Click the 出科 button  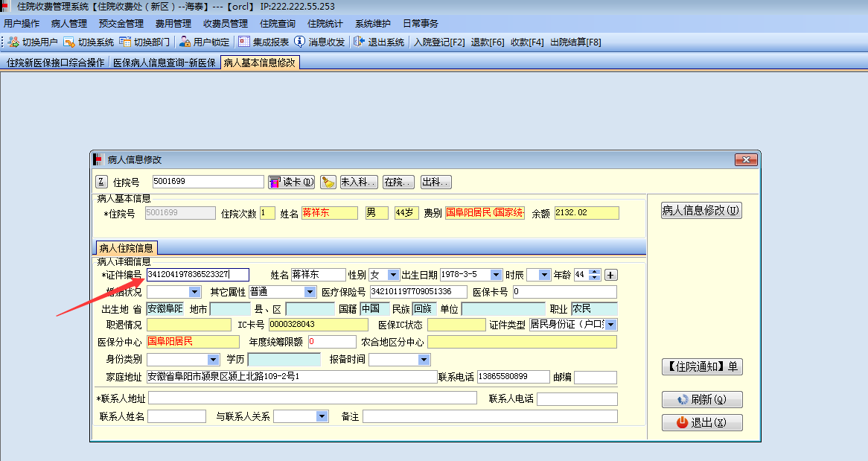point(435,182)
